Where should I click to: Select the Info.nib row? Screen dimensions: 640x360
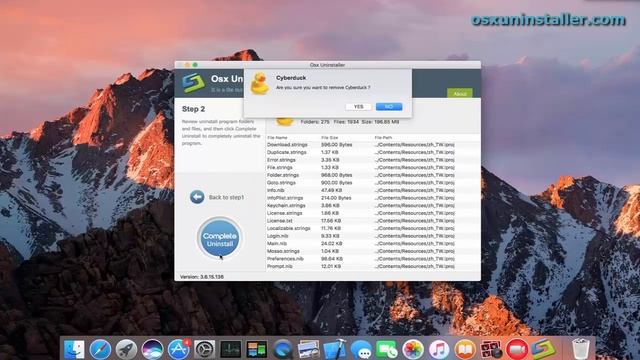pyautogui.click(x=373, y=190)
